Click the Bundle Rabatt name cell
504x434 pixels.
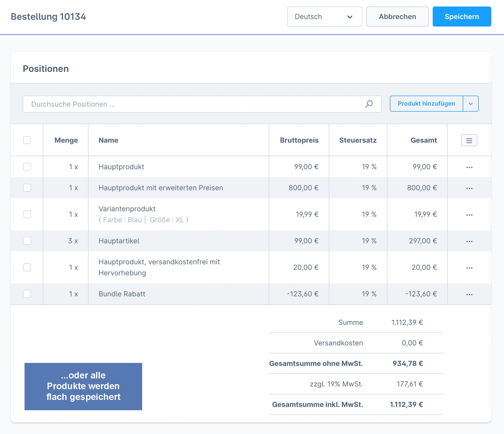coord(122,294)
